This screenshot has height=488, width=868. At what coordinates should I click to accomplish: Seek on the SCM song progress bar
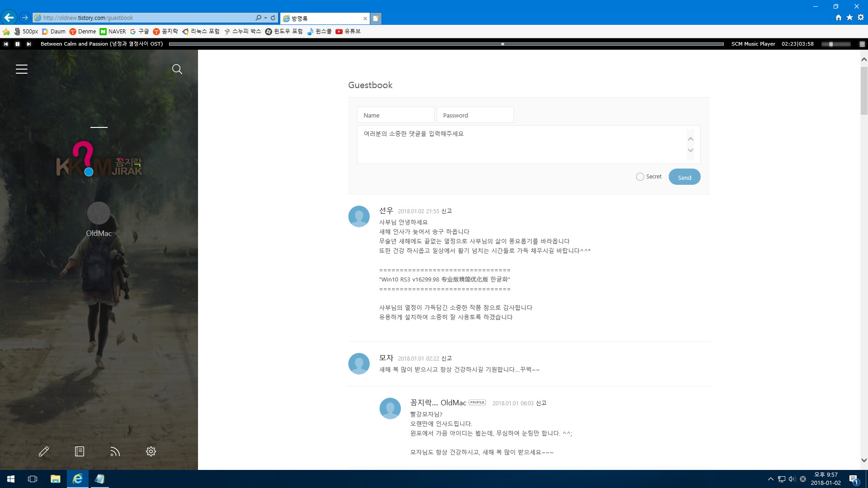click(446, 44)
